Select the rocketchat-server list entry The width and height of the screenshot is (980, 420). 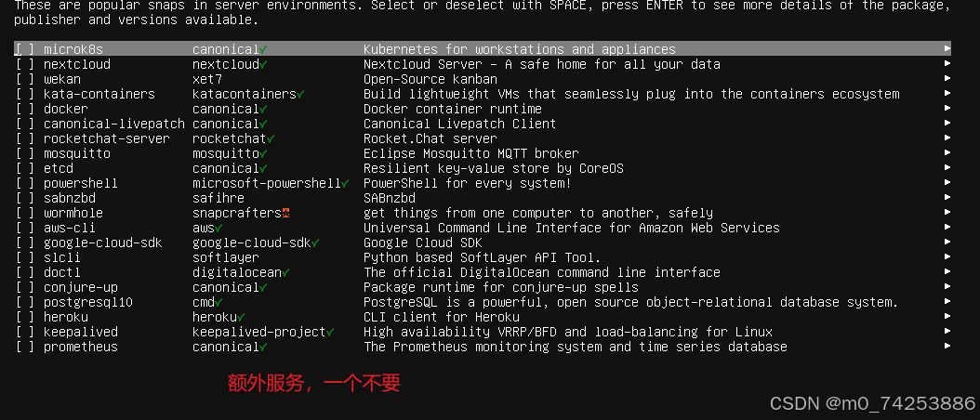tap(483, 138)
